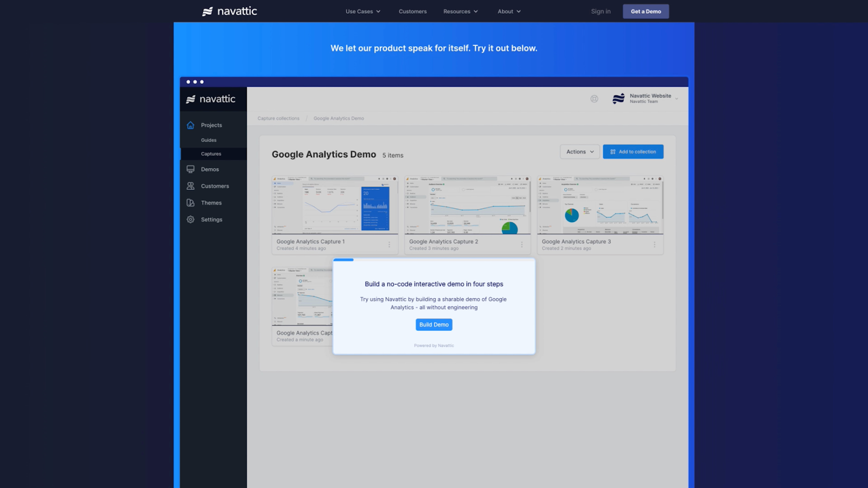The height and width of the screenshot is (488, 868).
Task: Open the Actions dropdown
Action: click(580, 152)
